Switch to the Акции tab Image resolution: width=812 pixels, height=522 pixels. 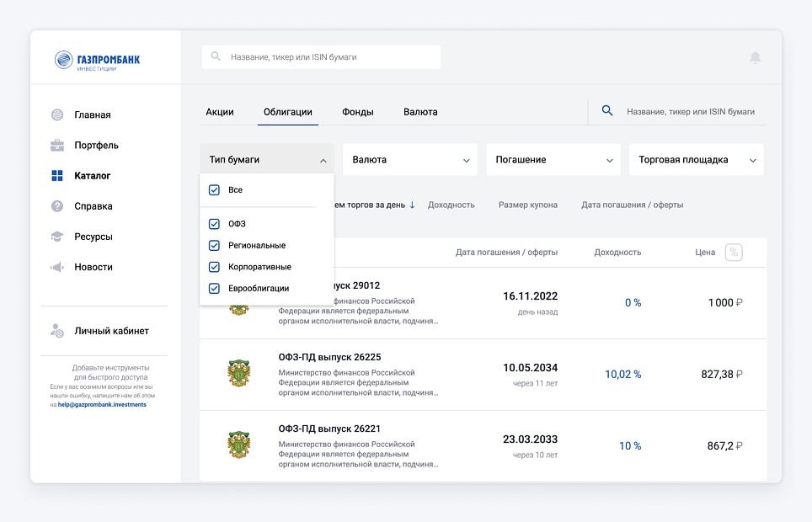tap(220, 112)
